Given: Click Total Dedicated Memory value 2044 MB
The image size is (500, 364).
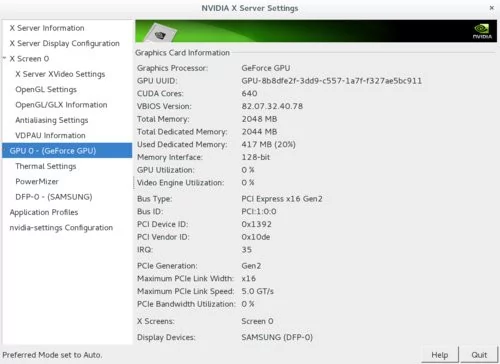Looking at the screenshot, I should pyautogui.click(x=259, y=132).
